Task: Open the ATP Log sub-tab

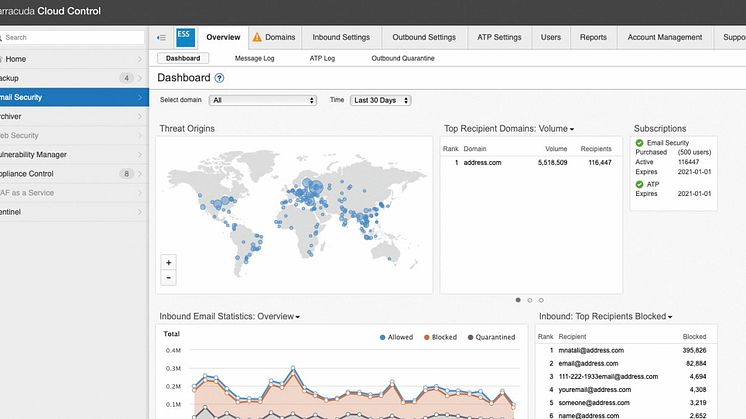Action: pos(322,58)
